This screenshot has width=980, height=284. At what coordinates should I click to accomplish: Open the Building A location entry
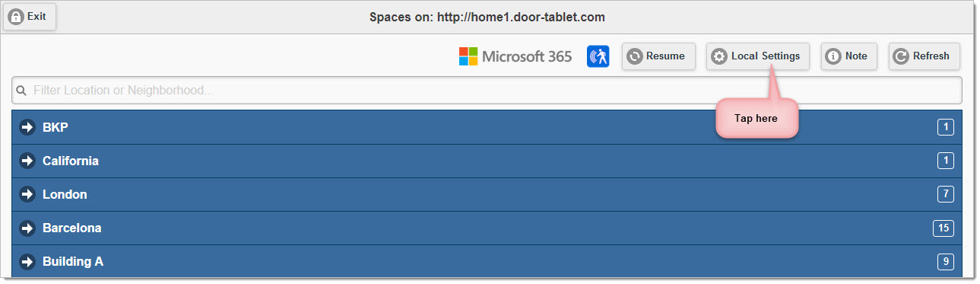coord(487,261)
